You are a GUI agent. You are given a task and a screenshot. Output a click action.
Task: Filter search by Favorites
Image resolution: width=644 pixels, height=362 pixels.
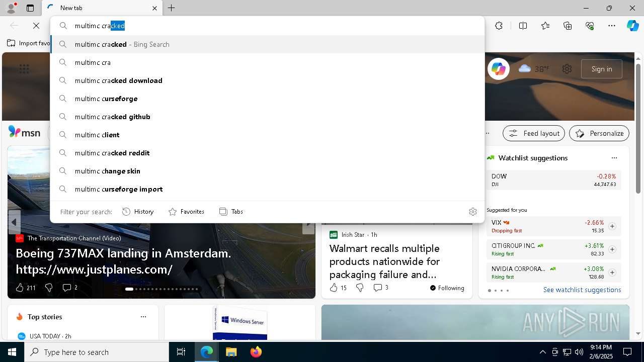click(x=186, y=212)
